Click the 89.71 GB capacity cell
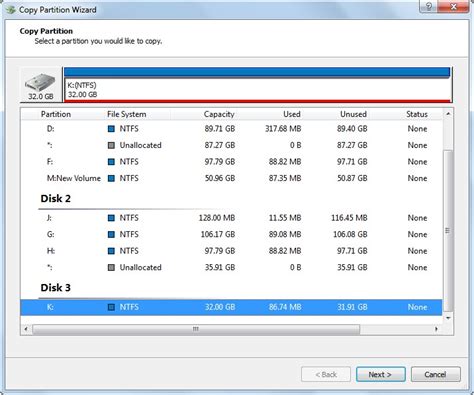474x395 pixels. coord(220,129)
